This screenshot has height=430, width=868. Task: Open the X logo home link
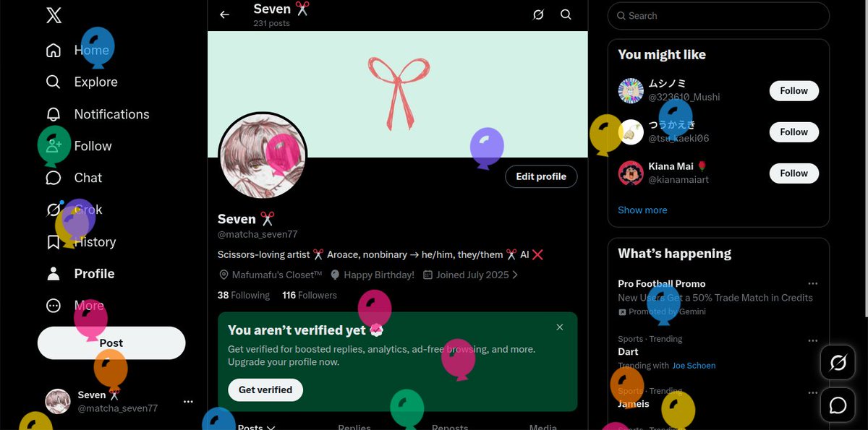(x=54, y=14)
